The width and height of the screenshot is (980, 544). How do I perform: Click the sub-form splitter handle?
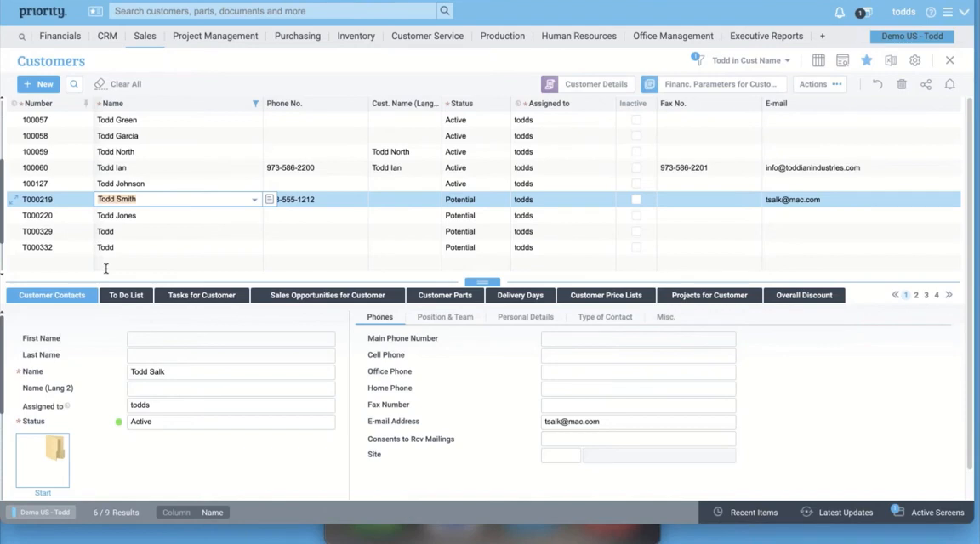click(x=482, y=281)
